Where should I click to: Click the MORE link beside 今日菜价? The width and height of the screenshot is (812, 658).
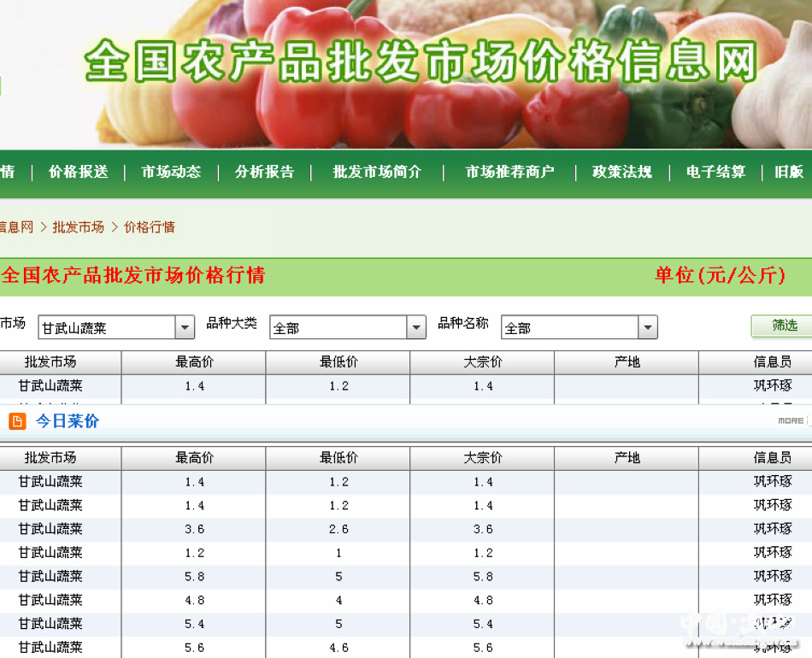tap(791, 420)
